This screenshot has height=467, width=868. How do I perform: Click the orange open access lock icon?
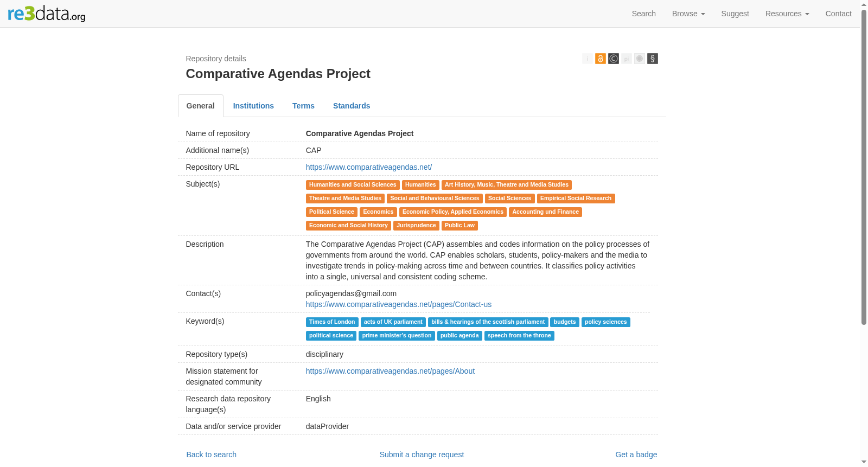[x=601, y=59]
